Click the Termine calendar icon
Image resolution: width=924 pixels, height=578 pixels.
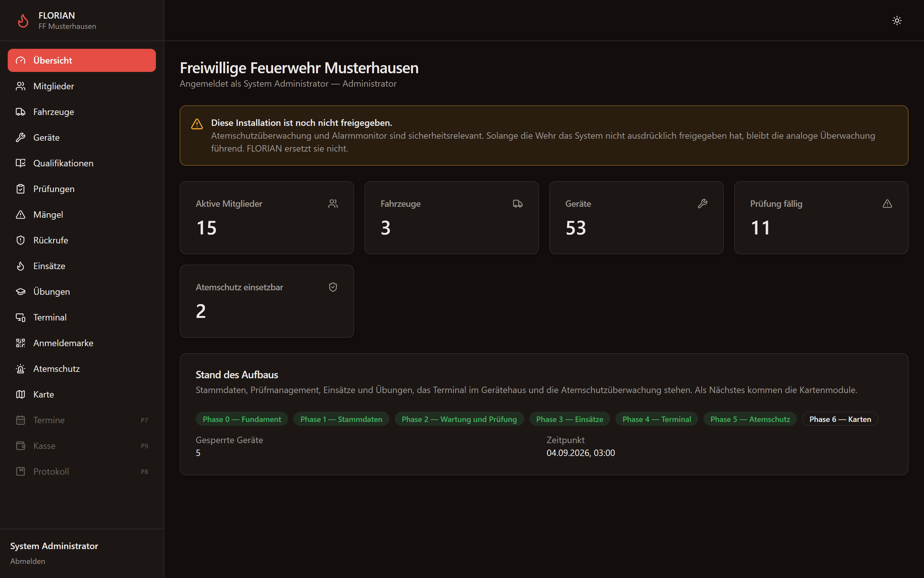click(x=21, y=420)
